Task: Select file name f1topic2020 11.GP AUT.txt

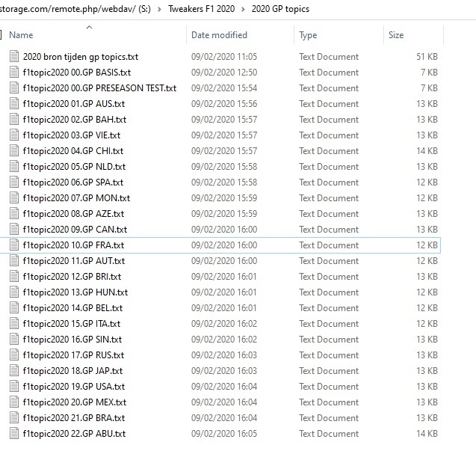Action: click(x=74, y=261)
